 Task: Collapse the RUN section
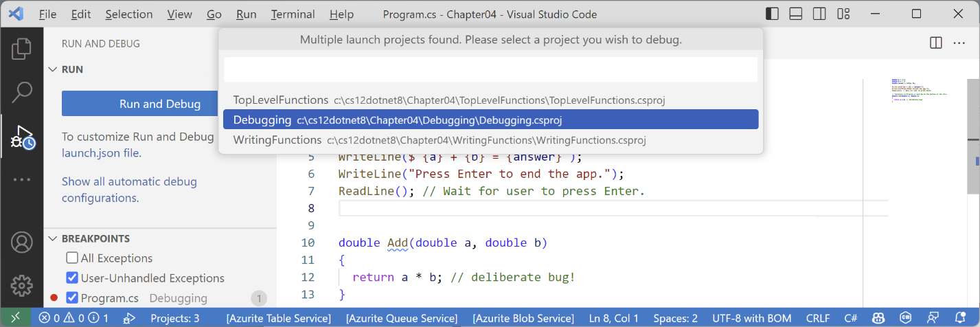pyautogui.click(x=52, y=69)
